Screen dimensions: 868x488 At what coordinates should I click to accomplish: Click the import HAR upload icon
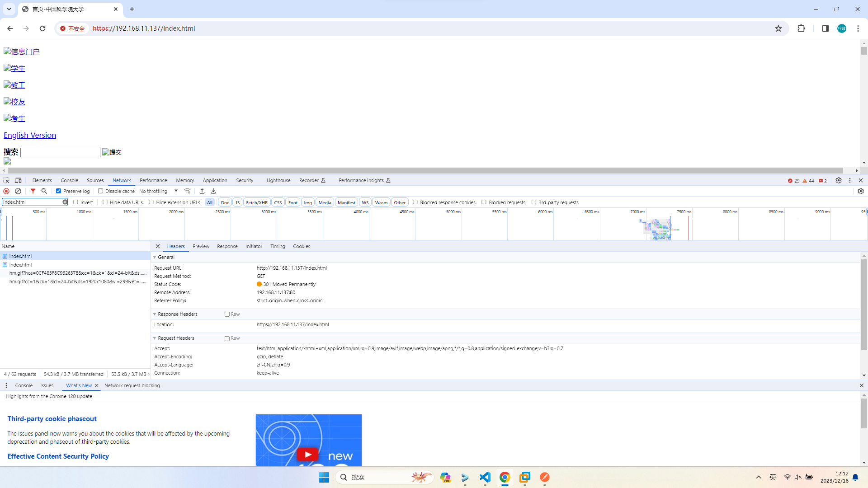click(202, 191)
